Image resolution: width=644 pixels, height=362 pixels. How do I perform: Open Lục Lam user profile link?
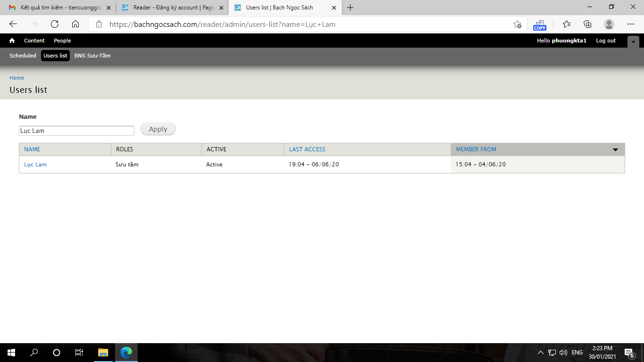click(35, 165)
